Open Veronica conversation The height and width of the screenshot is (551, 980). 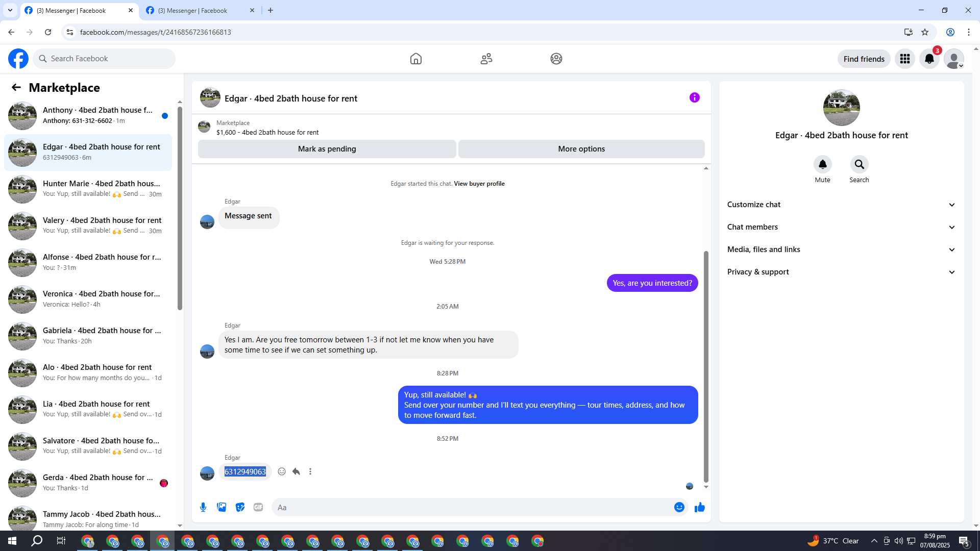[x=88, y=299]
